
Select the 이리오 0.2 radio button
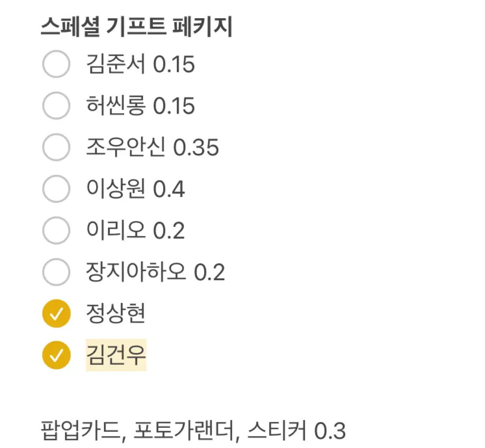point(56,230)
